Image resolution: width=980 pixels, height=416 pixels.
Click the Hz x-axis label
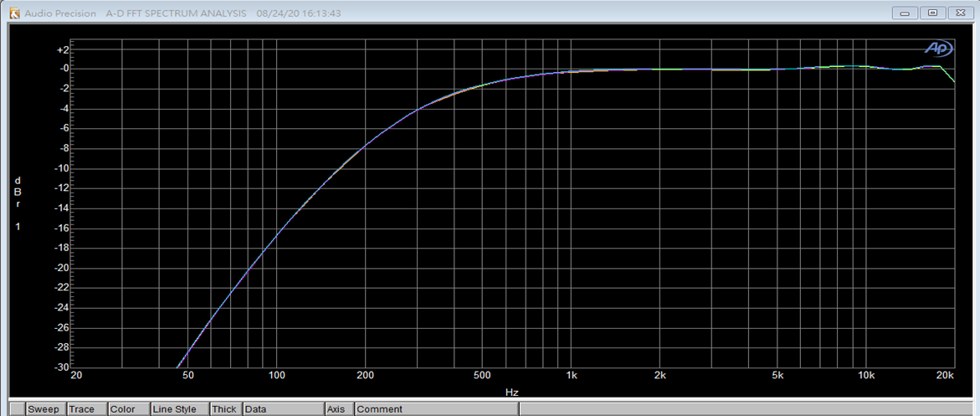click(512, 392)
